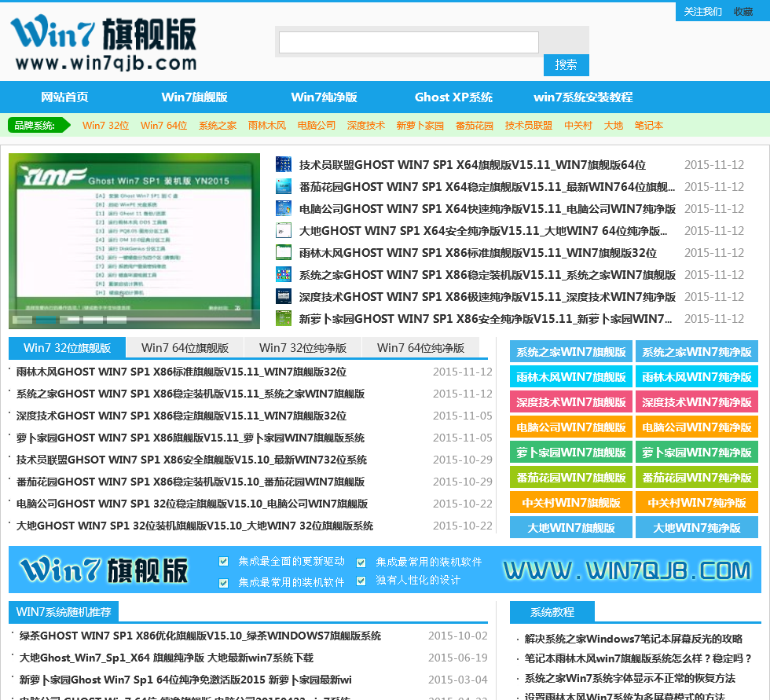Open the 雨林木风 brand link
Screen dimensions: 770x700
point(266,125)
